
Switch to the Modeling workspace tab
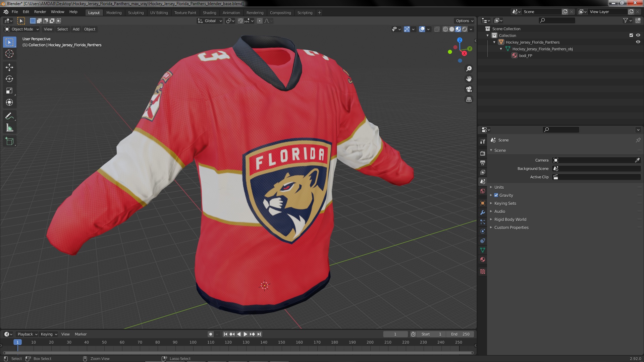114,13
